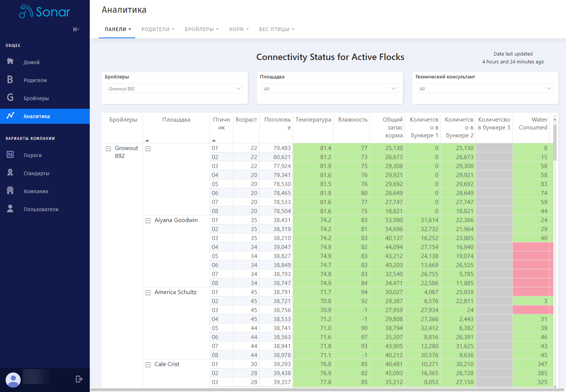Open Компания page

click(x=36, y=191)
